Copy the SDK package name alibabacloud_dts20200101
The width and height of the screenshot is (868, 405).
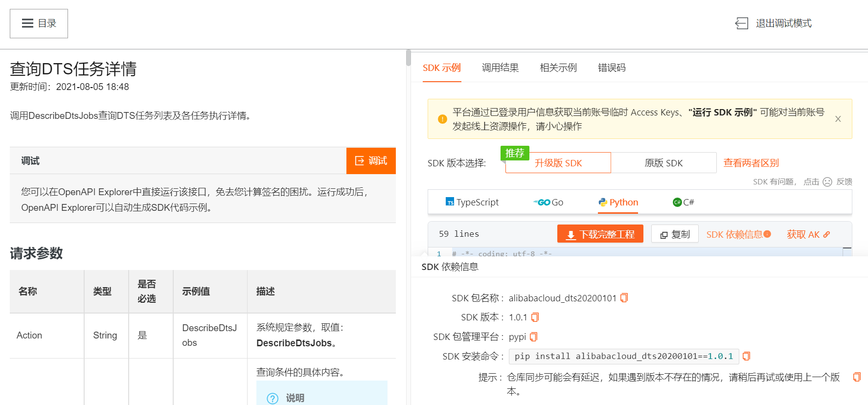tap(624, 298)
